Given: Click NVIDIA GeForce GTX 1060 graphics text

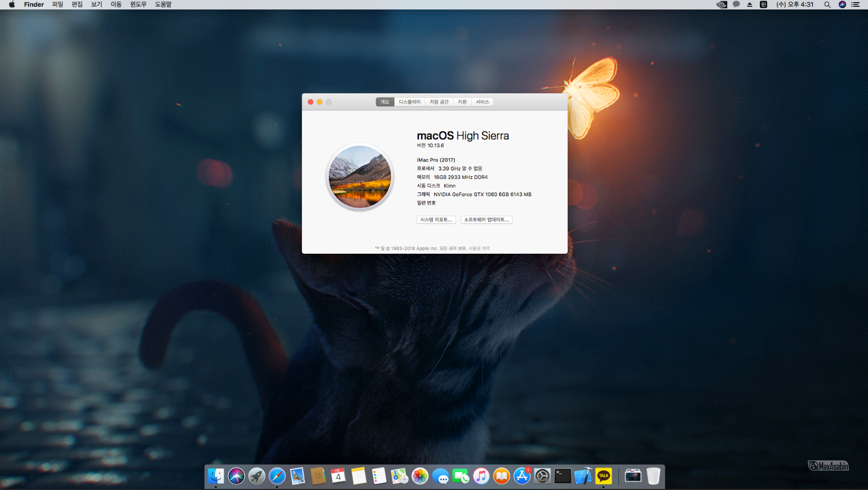Looking at the screenshot, I should [482, 194].
